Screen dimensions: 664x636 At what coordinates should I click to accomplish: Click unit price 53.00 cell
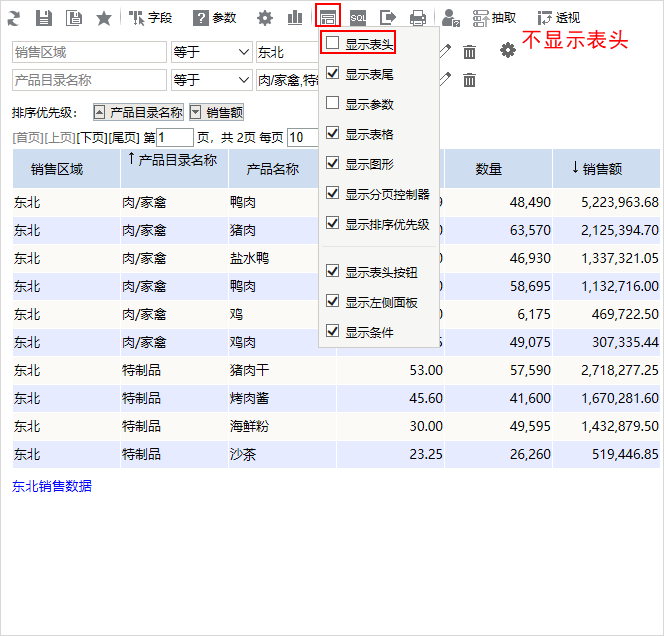click(x=426, y=371)
